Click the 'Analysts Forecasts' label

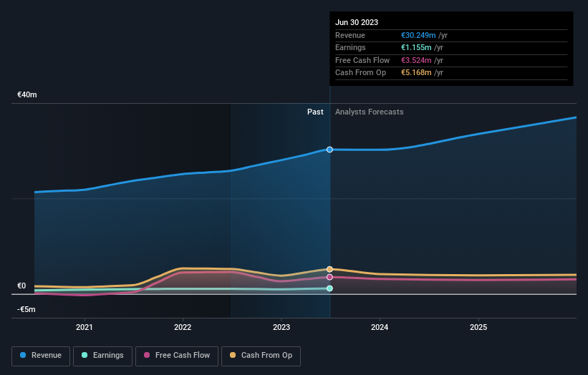click(x=370, y=112)
